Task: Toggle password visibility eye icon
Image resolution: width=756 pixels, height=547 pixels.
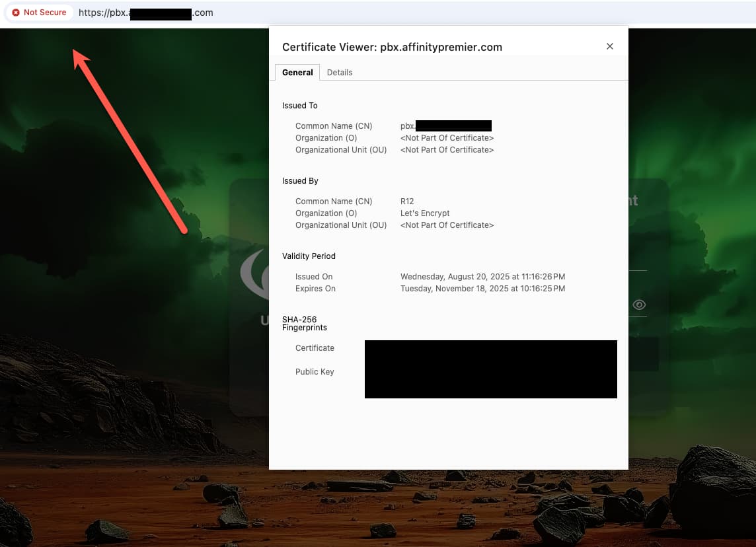Action: tap(639, 305)
